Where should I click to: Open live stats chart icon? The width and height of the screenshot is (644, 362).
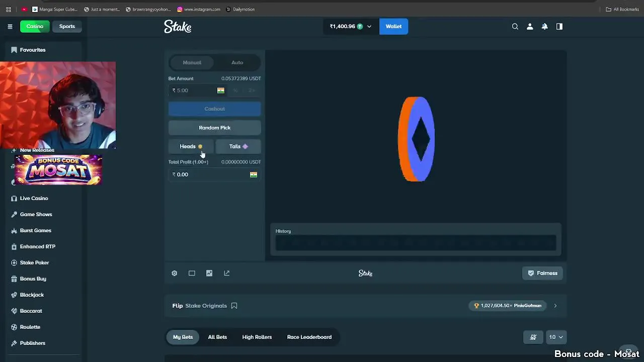(209, 273)
